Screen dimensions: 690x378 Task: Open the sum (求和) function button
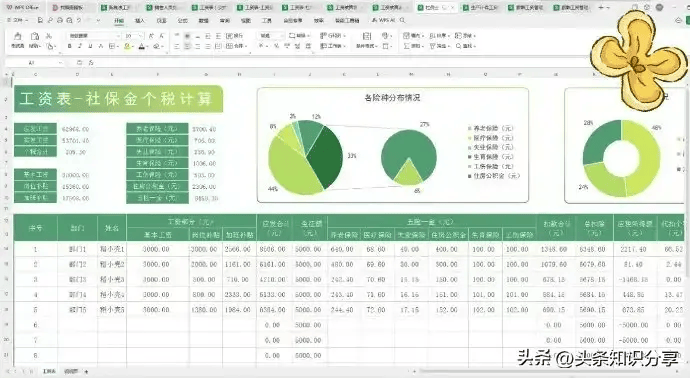412,46
